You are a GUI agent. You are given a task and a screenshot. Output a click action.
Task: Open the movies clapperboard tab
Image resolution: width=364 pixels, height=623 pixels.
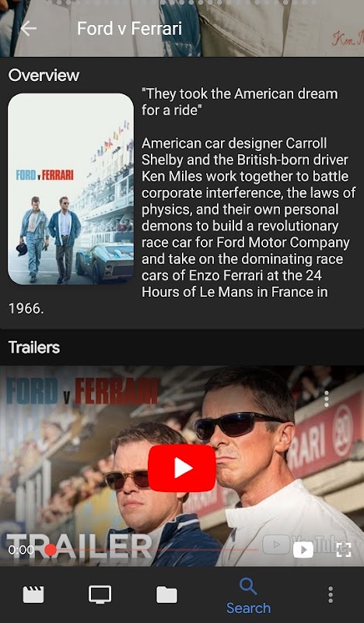tap(33, 594)
